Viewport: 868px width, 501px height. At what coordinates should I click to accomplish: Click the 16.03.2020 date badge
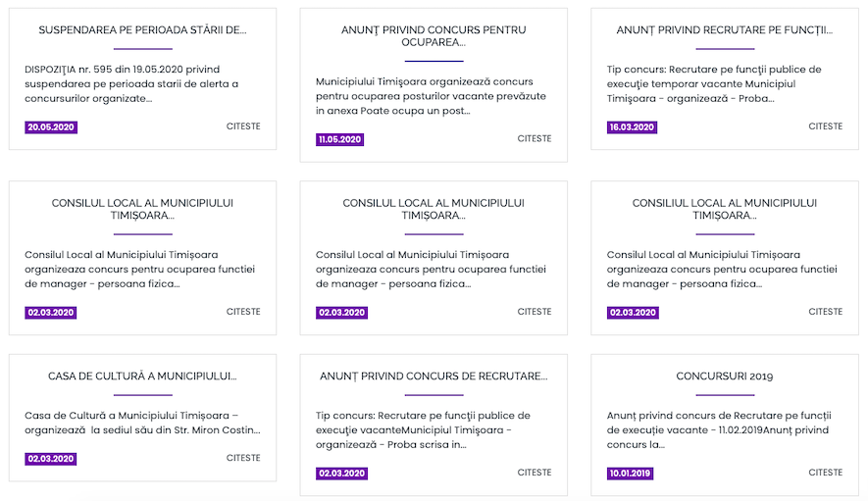click(x=633, y=127)
